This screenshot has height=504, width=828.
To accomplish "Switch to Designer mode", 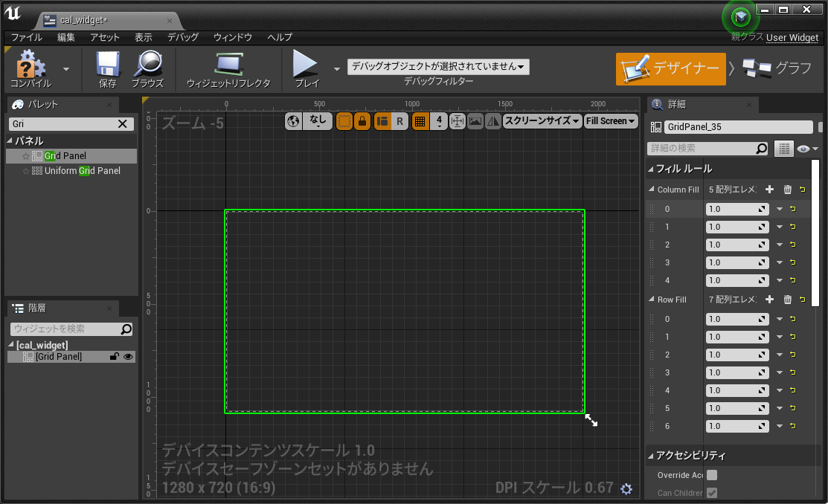I will 670,68.
